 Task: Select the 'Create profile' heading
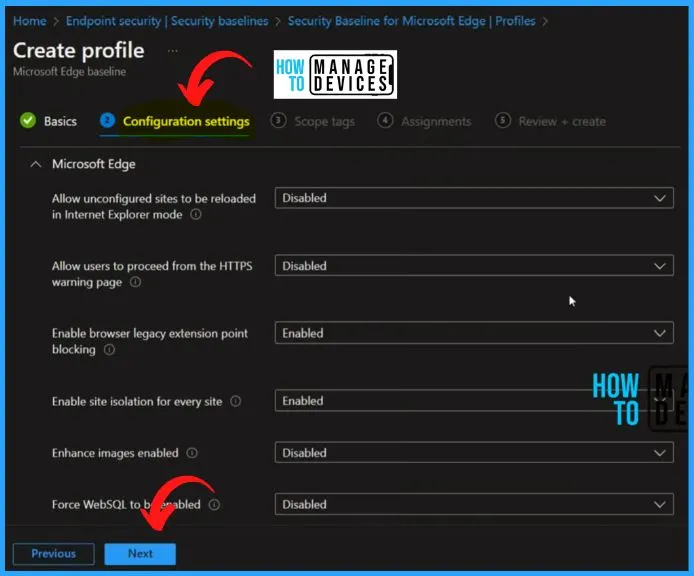[79, 50]
